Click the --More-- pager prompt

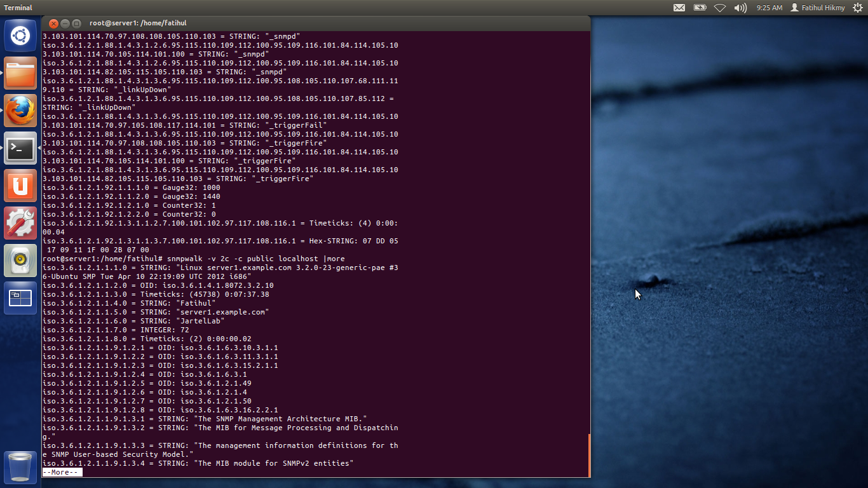point(61,472)
